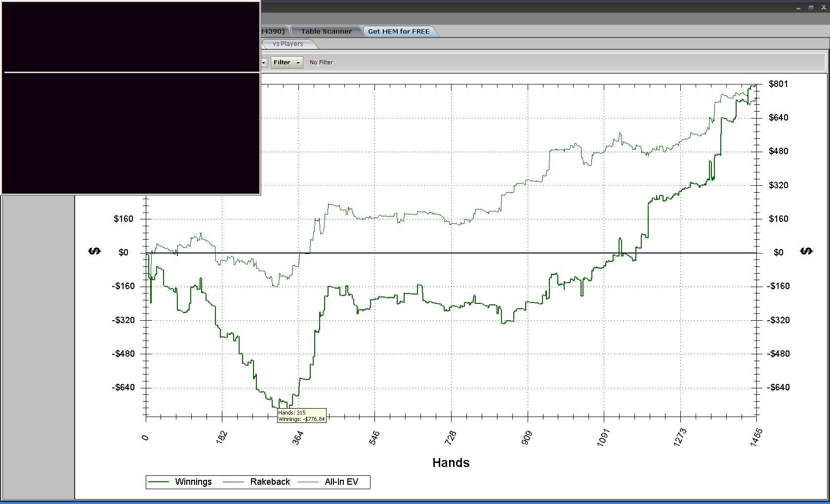Image resolution: width=830 pixels, height=504 pixels.
Task: Click the No Filter status label
Action: coord(321,62)
